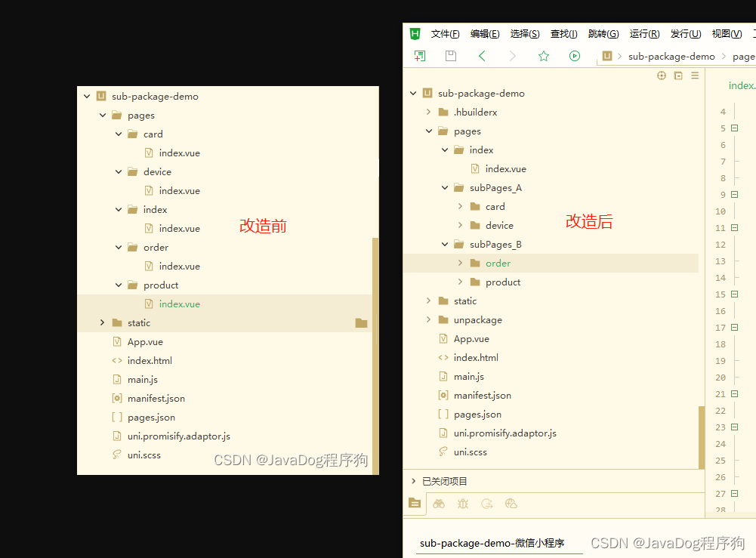Click the star favorites icon in the toolbar

pos(542,55)
